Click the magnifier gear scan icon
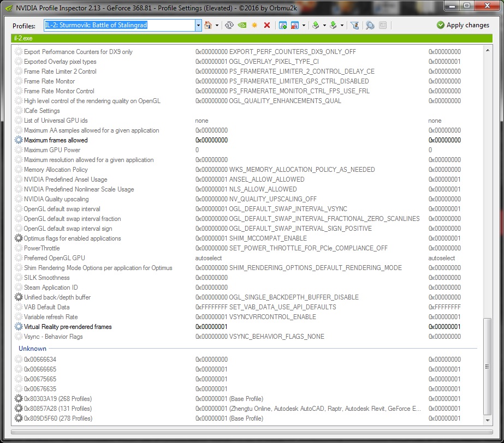504x443 pixels. click(x=370, y=25)
